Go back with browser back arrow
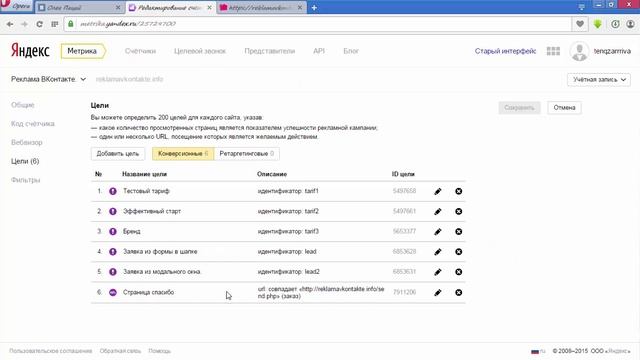 (x=10, y=24)
